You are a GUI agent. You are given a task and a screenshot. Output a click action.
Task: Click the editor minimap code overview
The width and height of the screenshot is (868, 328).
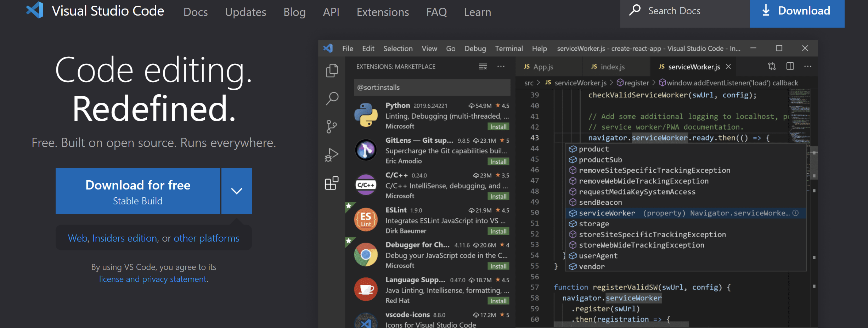800,117
